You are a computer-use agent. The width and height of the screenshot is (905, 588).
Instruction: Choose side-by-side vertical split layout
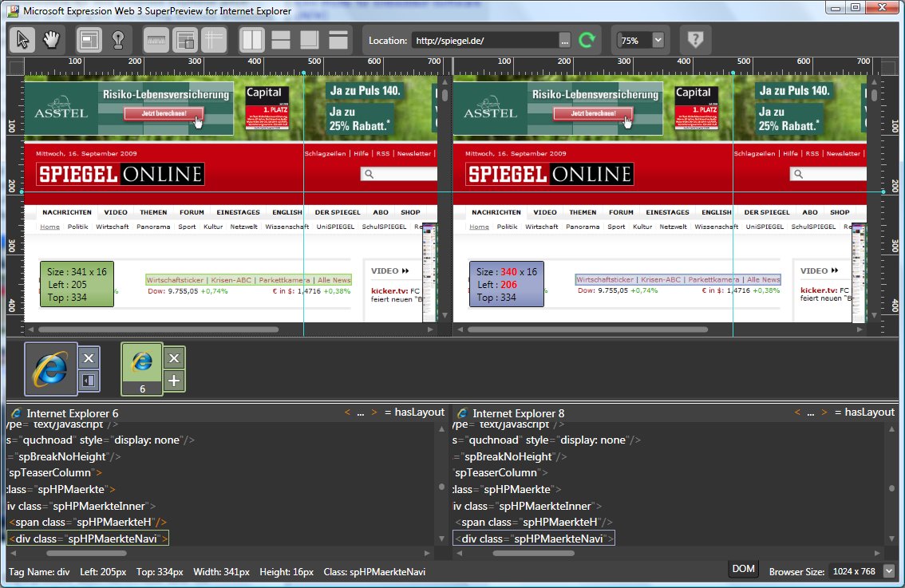(x=251, y=40)
